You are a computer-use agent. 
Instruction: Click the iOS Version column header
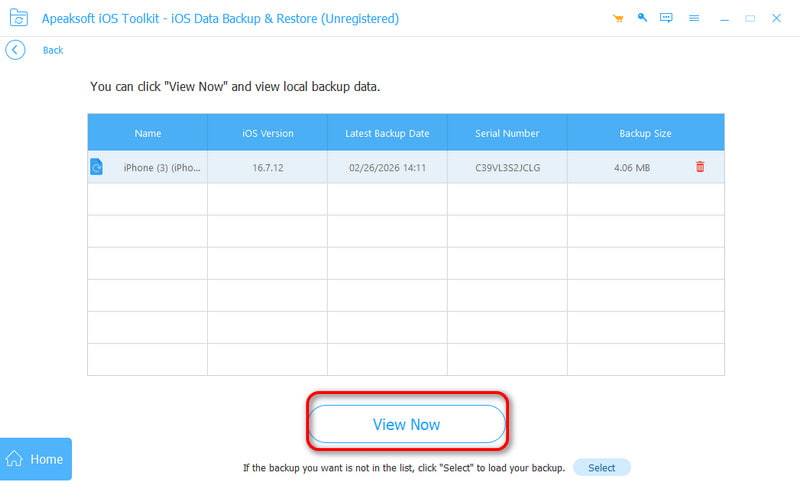(x=267, y=133)
